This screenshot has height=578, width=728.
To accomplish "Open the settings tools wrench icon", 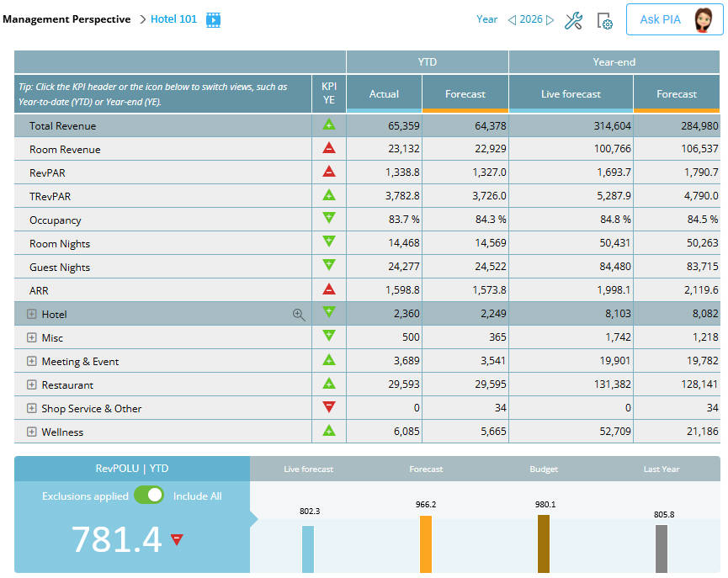I will pos(574,20).
